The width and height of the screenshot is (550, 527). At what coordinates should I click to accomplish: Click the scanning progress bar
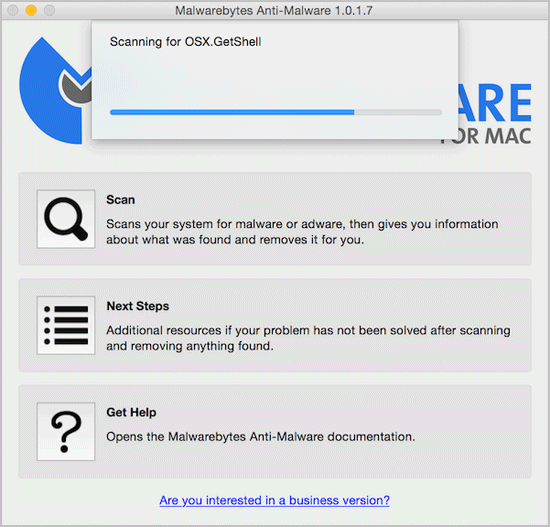276,112
